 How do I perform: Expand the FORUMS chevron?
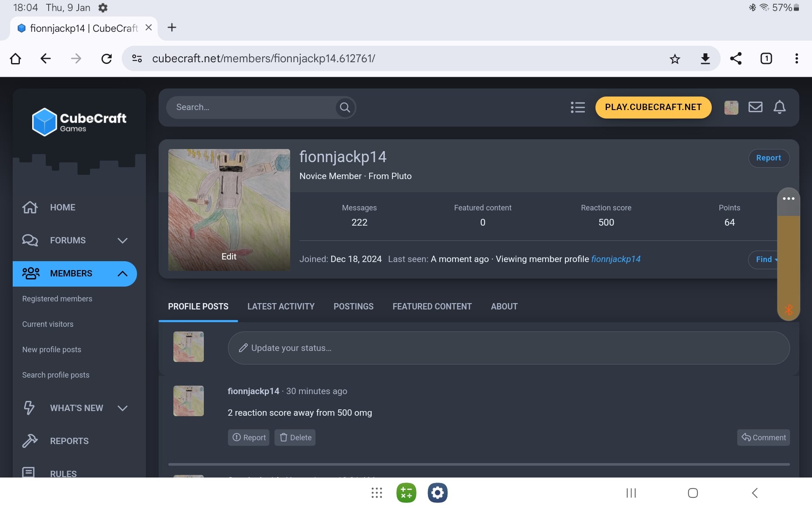pos(123,240)
